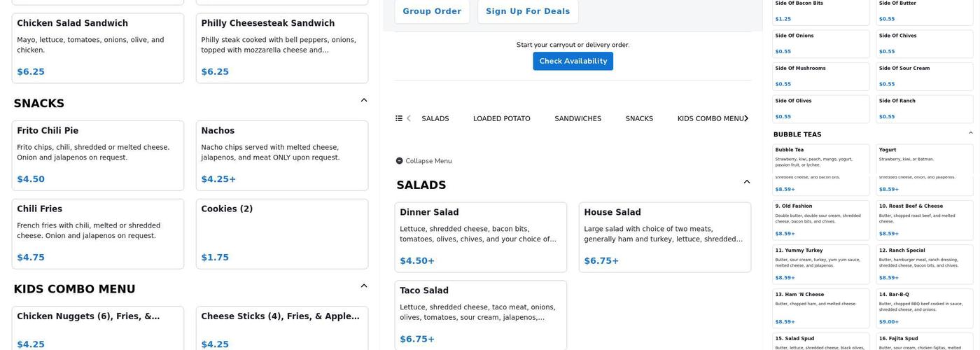The width and height of the screenshot is (980, 350).
Task: Click the minus icon next to Collapse Menu
Action: (x=399, y=161)
